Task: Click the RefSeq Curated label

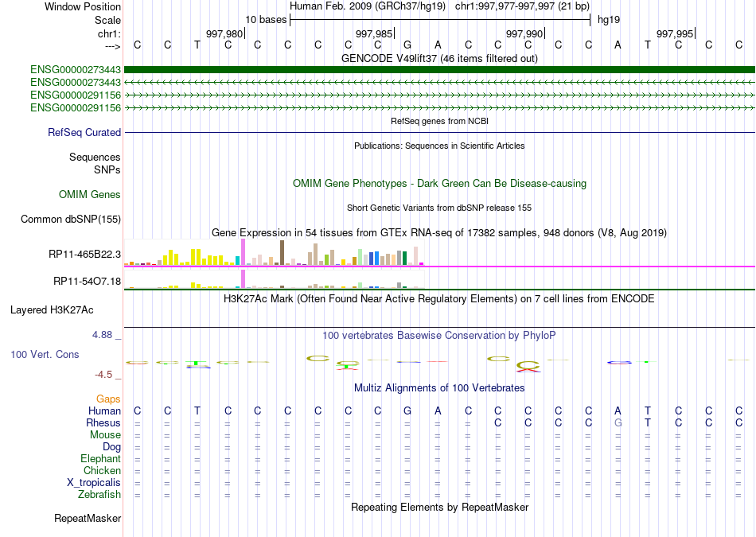Action: coord(84,132)
